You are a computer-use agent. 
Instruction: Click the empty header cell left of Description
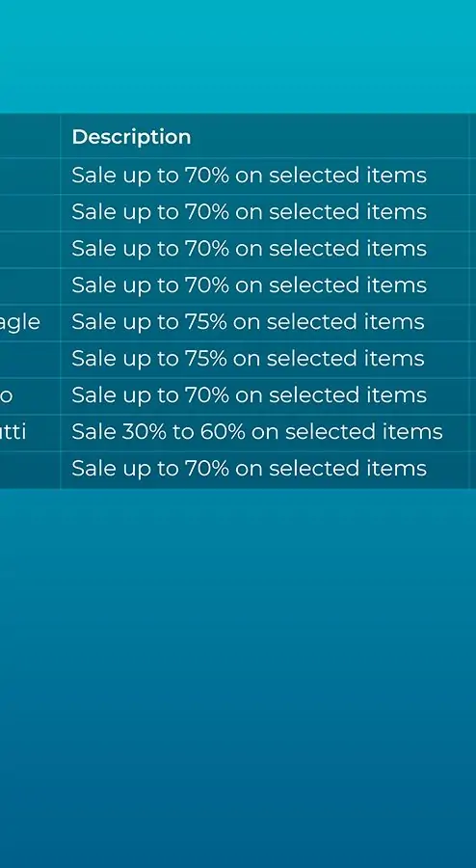pyautogui.click(x=30, y=136)
